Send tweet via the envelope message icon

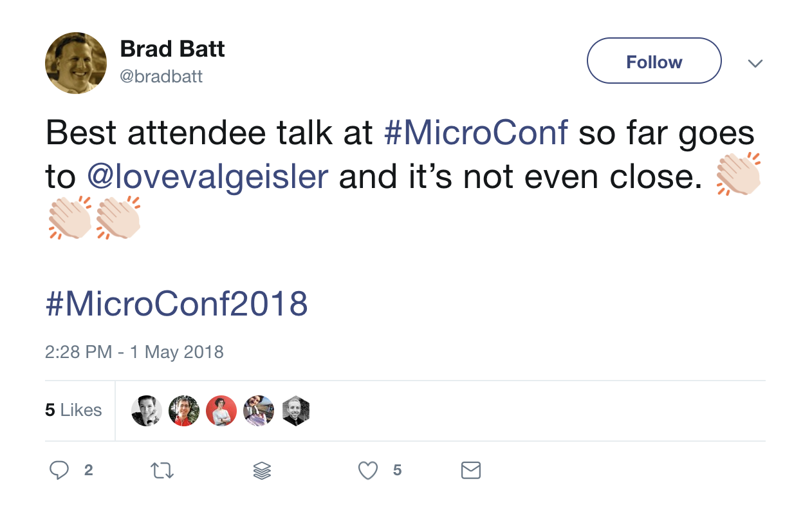coord(471,471)
